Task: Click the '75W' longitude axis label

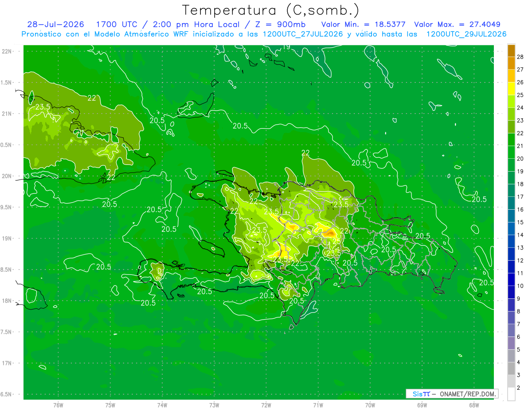Action: tap(110, 405)
